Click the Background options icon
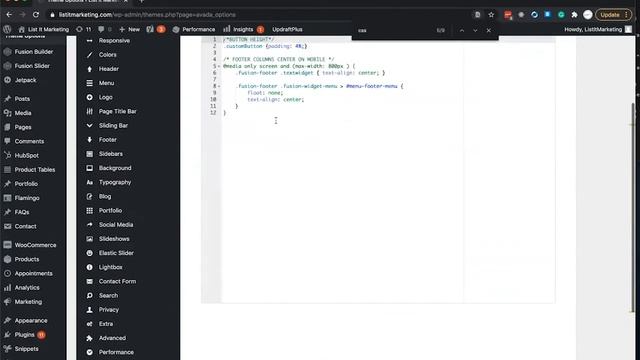 click(89, 168)
